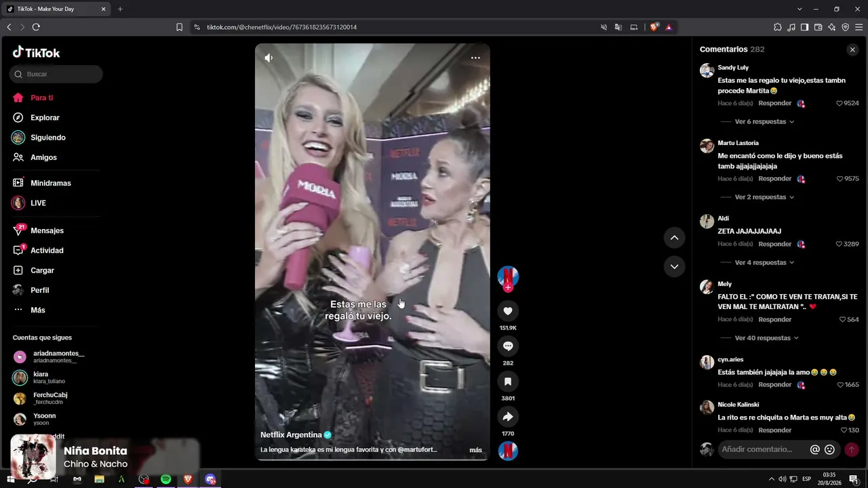Bookmark this page in the address bar

pos(179,27)
